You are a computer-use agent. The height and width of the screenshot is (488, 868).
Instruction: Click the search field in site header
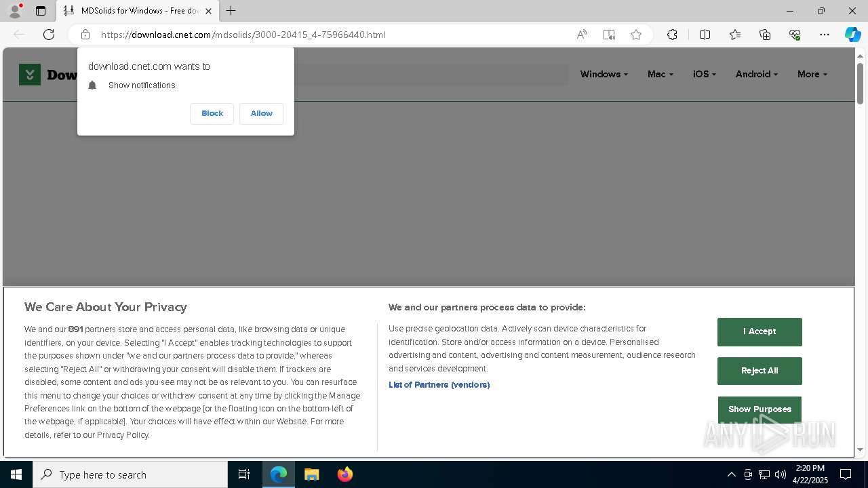431,75
